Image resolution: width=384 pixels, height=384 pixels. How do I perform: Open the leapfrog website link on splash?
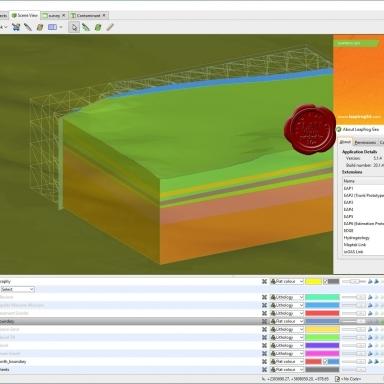pyautogui.click(x=359, y=117)
